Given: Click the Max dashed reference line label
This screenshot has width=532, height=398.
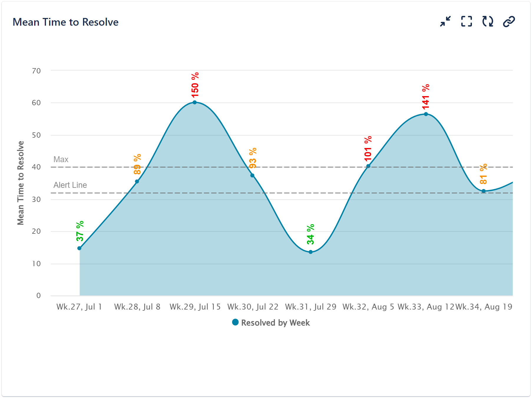Looking at the screenshot, I should pyautogui.click(x=61, y=159).
